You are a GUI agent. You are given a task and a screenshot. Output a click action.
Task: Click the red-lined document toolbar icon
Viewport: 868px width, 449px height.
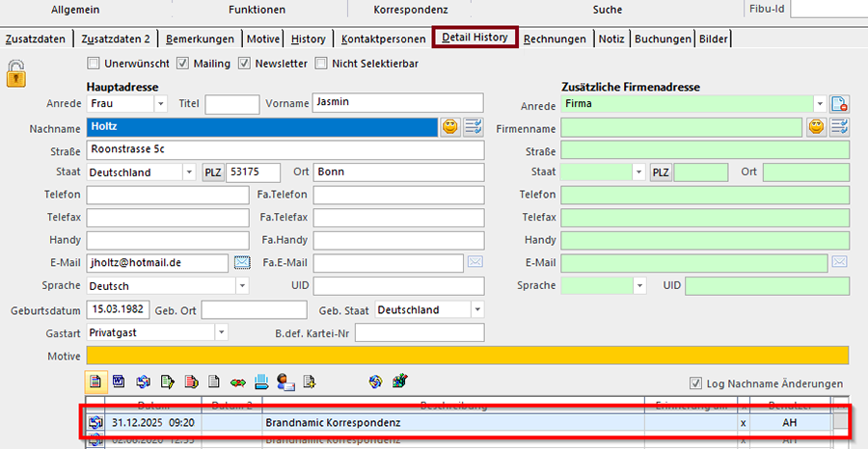[191, 381]
